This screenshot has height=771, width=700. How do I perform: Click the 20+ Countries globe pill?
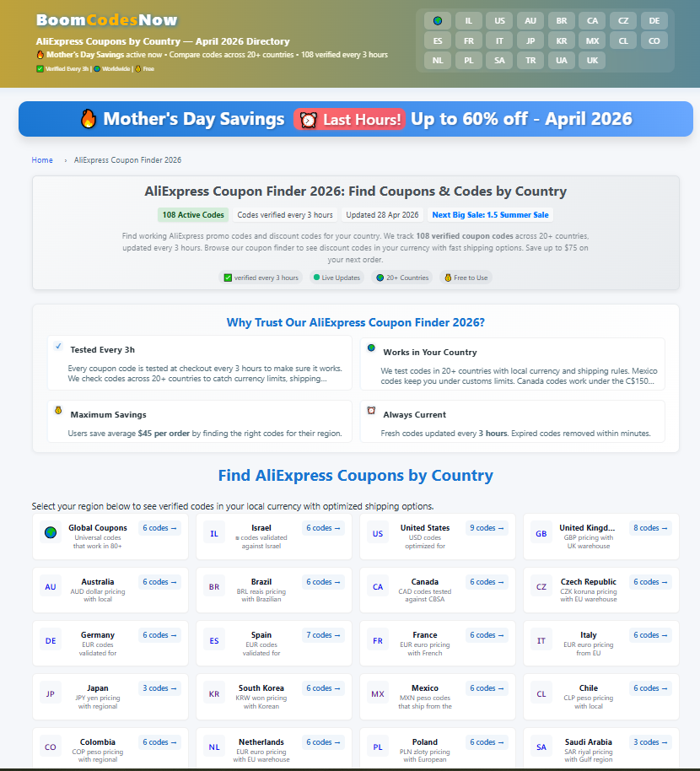402,278
